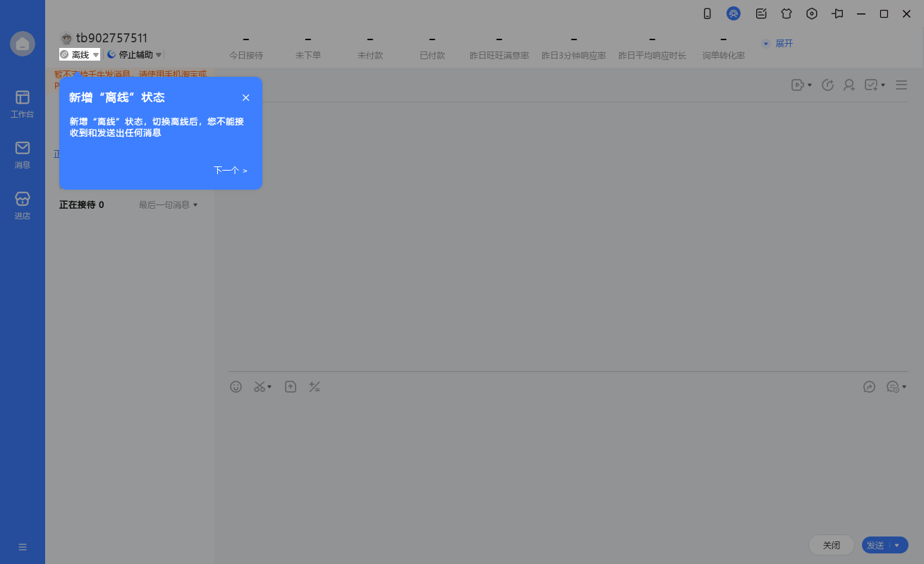Open the 工作台 workbench panel
Image resolution: width=924 pixels, height=564 pixels.
click(x=23, y=104)
